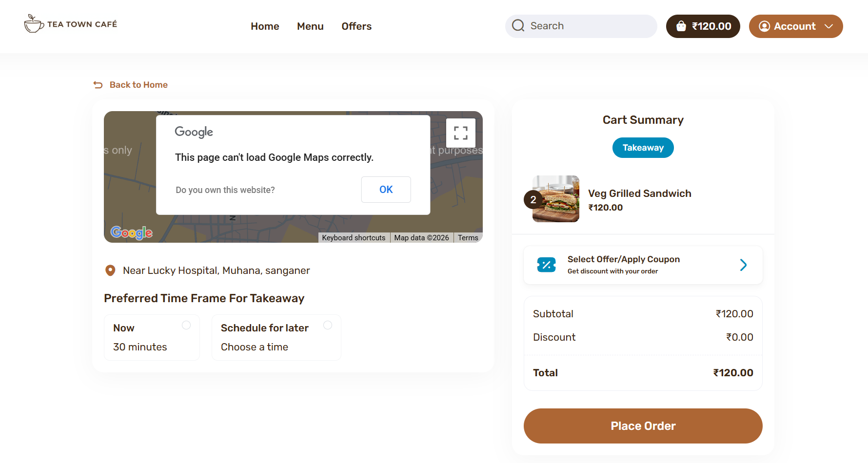Image resolution: width=868 pixels, height=463 pixels.
Task: Click the account user avatar icon
Action: click(765, 26)
